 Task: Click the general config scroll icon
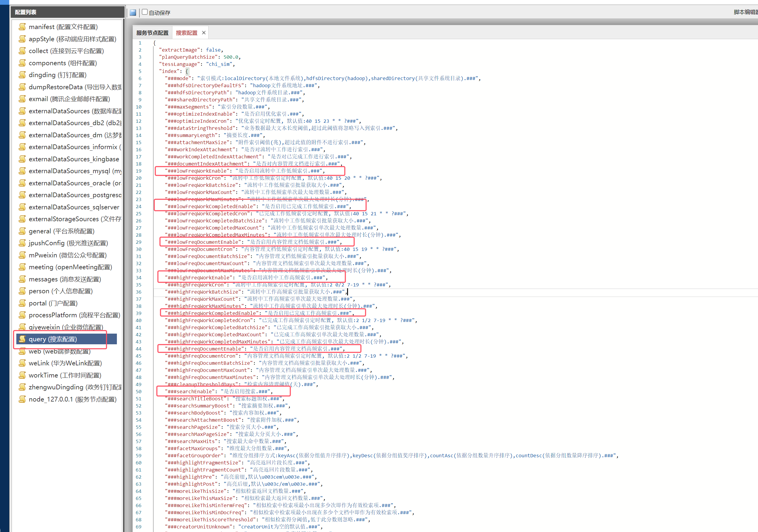coord(22,231)
